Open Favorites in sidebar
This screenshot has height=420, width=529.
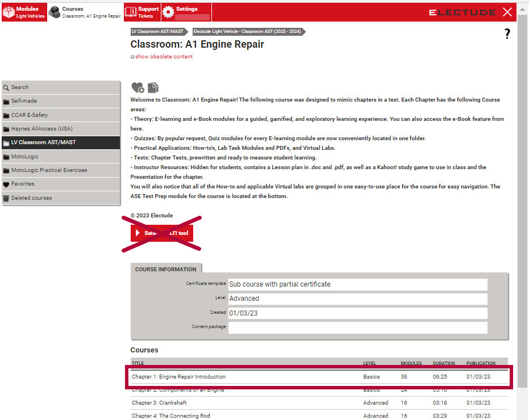pos(61,184)
